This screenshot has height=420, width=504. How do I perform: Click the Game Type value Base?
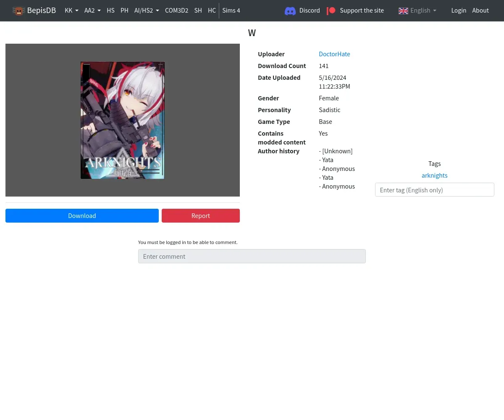(325, 122)
